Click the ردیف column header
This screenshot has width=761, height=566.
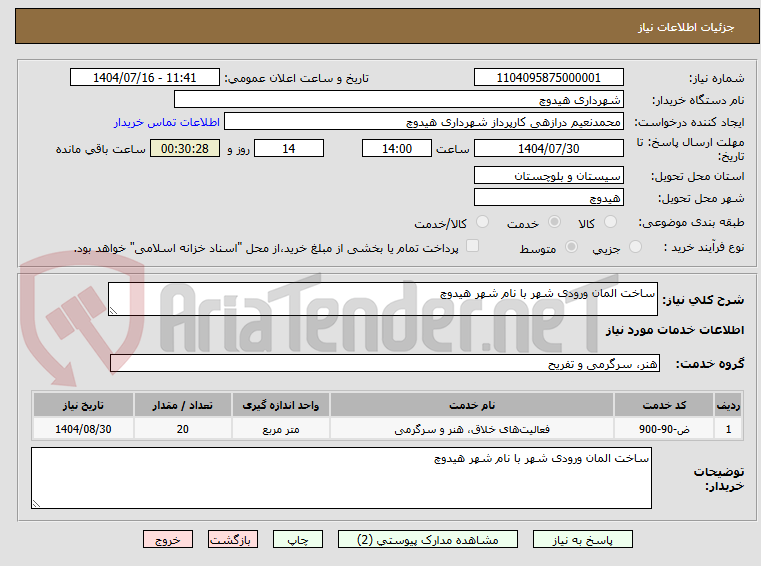pos(728,405)
